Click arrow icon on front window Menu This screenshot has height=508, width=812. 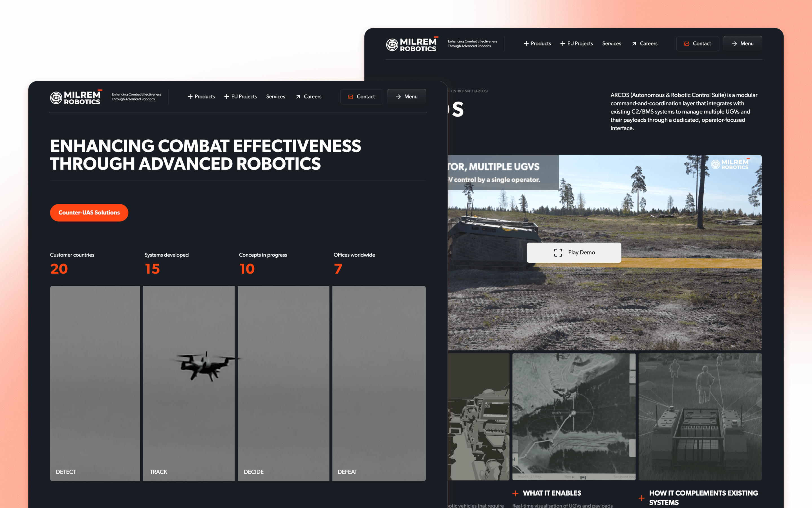(x=398, y=97)
